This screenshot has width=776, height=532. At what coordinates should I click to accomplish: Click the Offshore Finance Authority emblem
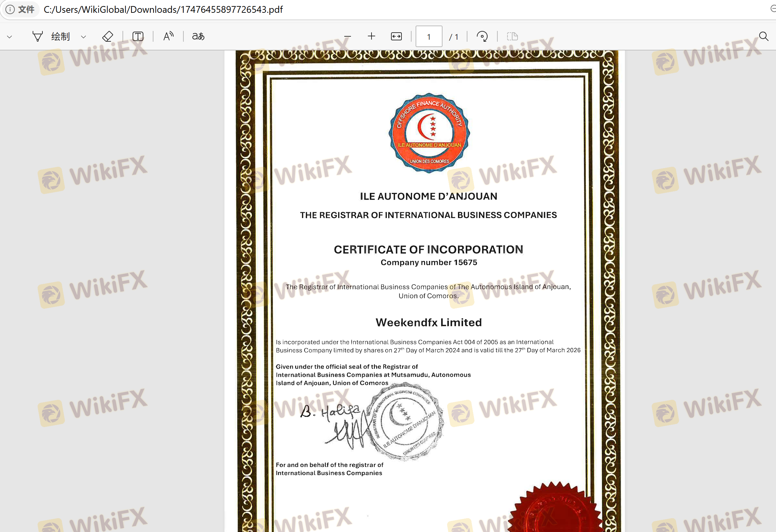[429, 133]
